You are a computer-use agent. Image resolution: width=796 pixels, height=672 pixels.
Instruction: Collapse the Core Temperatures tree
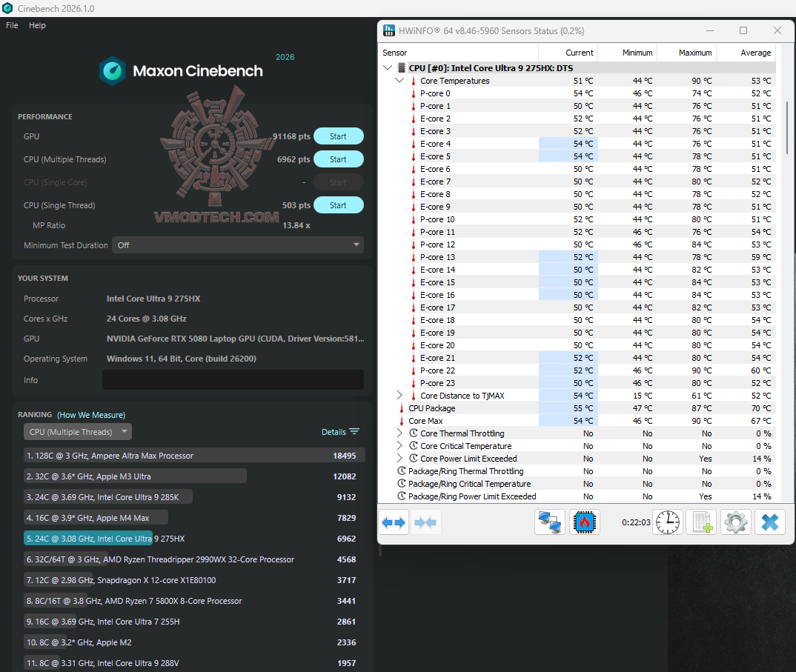(x=399, y=80)
